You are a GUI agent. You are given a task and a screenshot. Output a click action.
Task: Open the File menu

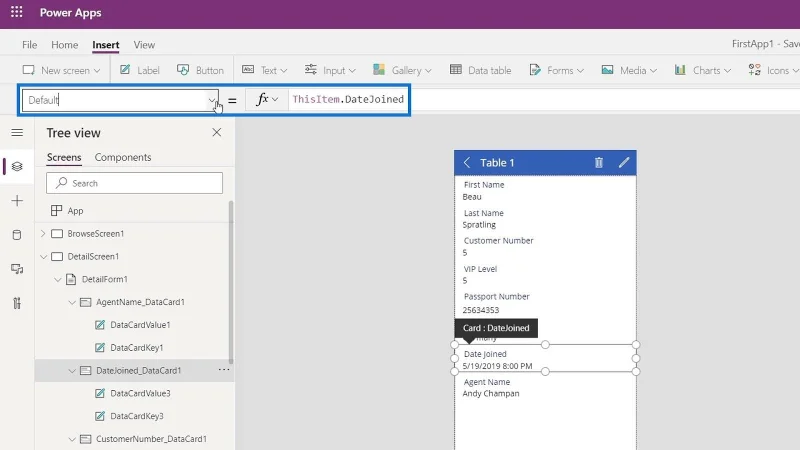[x=30, y=45]
